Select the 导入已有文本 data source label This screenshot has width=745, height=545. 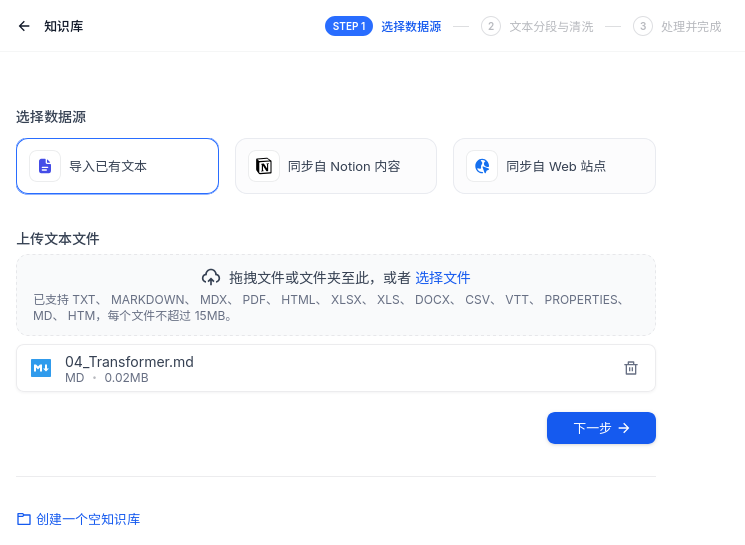point(108,166)
